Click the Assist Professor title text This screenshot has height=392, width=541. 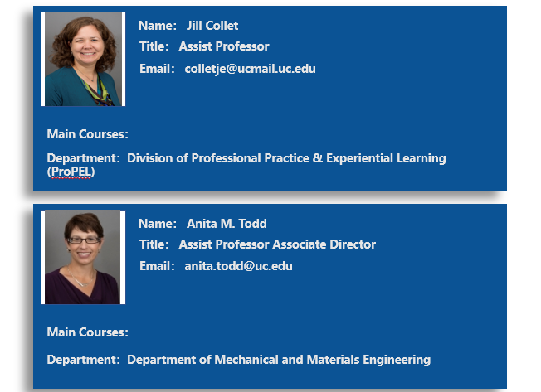click(x=224, y=46)
